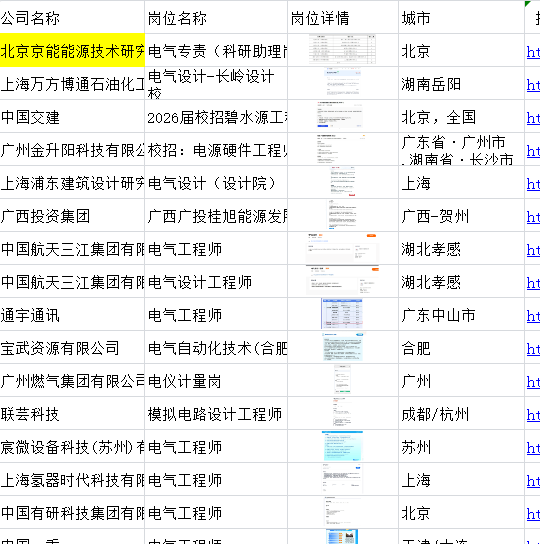Viewport: 540px width, 544px height.
Task: Select the 中国有研科技集团 company cell
Action: click(72, 512)
